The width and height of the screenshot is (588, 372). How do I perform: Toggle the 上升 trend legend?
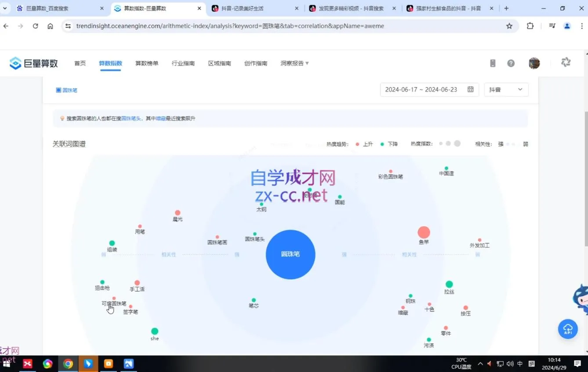pyautogui.click(x=364, y=144)
